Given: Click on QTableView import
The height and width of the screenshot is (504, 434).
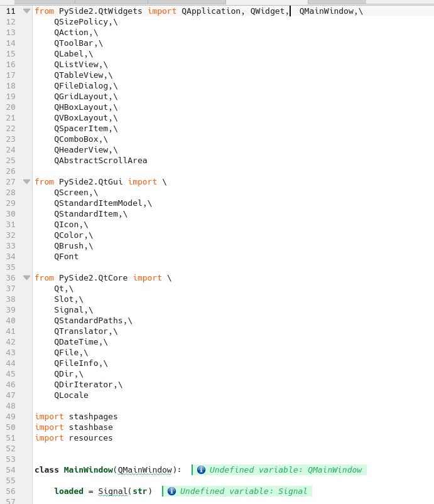Looking at the screenshot, I should point(79,75).
